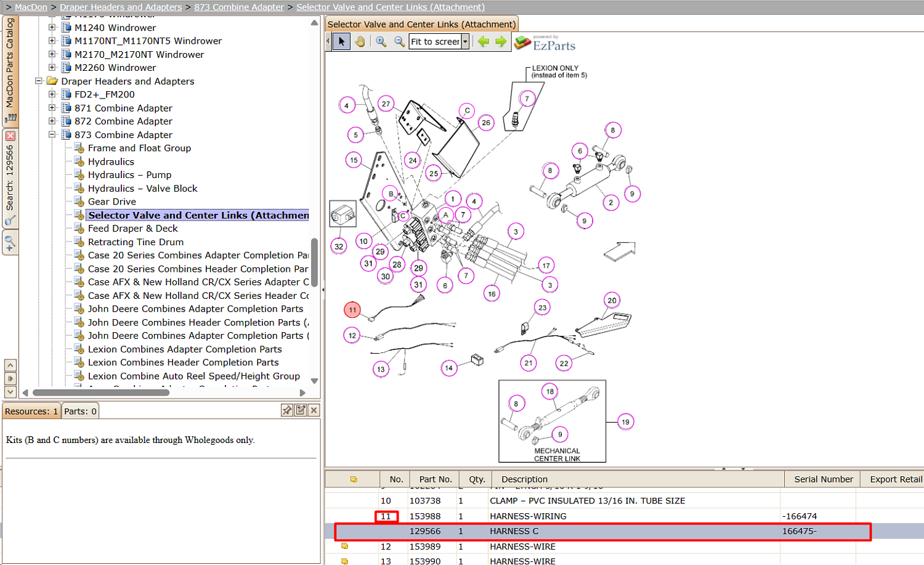The height and width of the screenshot is (565, 924).
Task: Select callout 20 in the diagram
Action: click(612, 301)
